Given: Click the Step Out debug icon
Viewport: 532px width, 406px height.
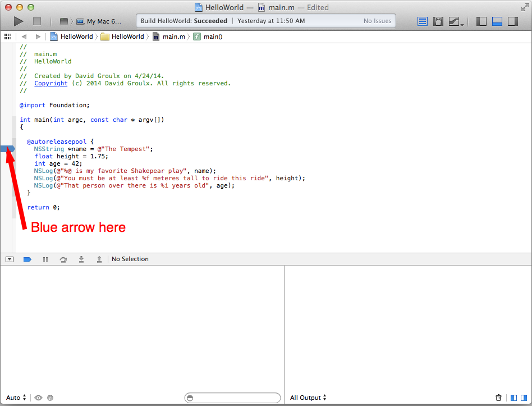Looking at the screenshot, I should coord(99,259).
